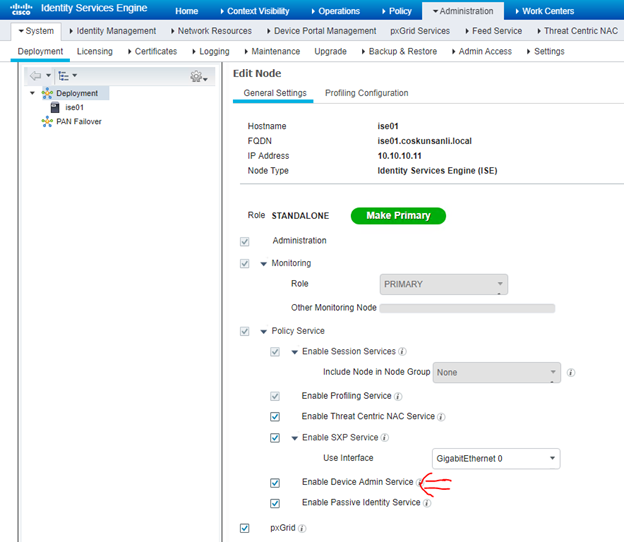Click Other Monitoring Node field
The image size is (624, 542).
(x=467, y=308)
